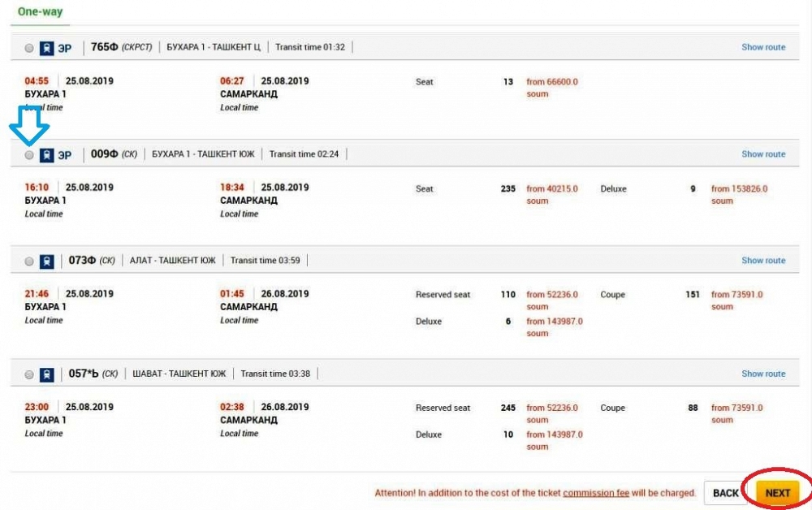Image resolution: width=812 pixels, height=510 pixels.
Task: Click the 009Ф Deluxe price from 153826.0
Action: (739, 195)
